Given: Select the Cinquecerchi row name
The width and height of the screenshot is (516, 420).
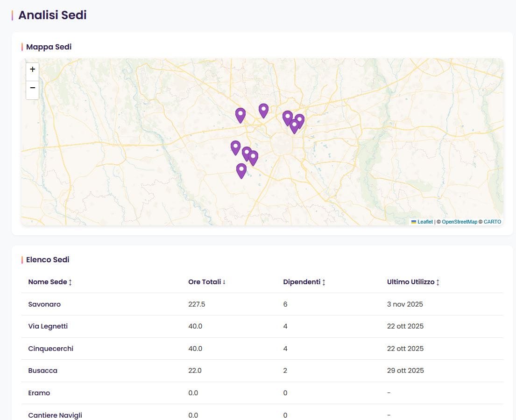Looking at the screenshot, I should pos(51,349).
